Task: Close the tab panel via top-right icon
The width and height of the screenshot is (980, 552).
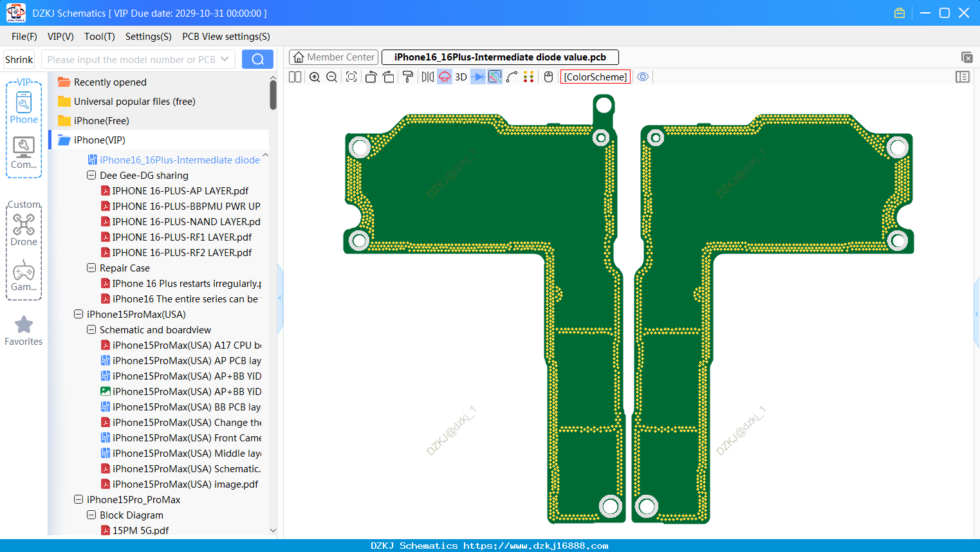Action: [966, 57]
